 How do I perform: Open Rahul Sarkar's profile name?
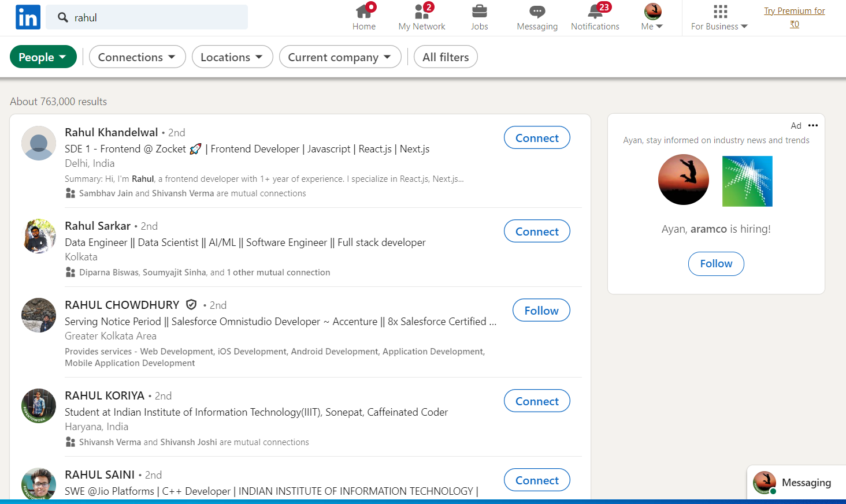coord(98,226)
